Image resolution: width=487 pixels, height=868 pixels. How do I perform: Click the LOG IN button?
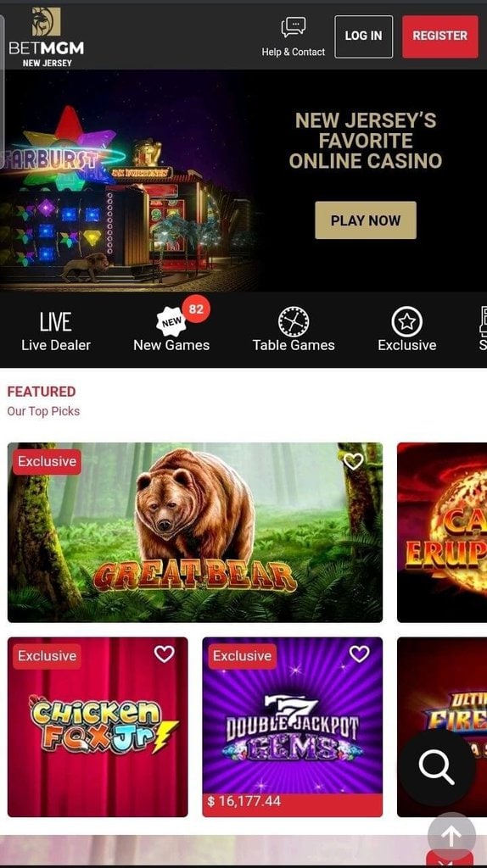click(x=363, y=36)
